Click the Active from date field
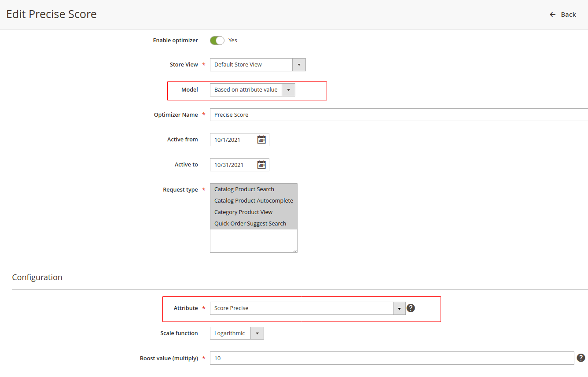Screen dimensions: 588x377 point(231,140)
